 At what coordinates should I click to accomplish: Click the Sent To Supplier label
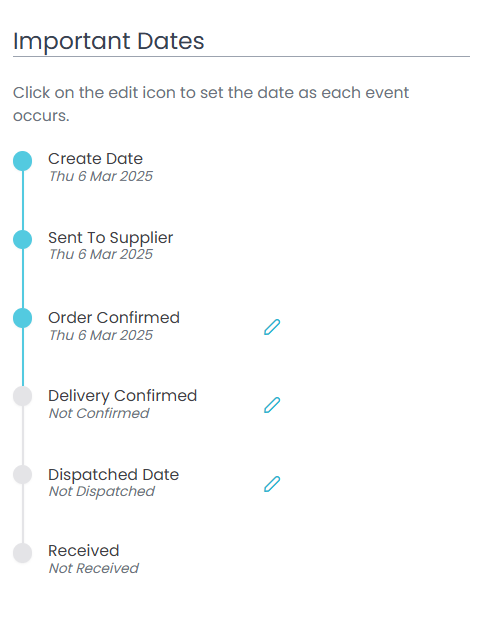[110, 238]
